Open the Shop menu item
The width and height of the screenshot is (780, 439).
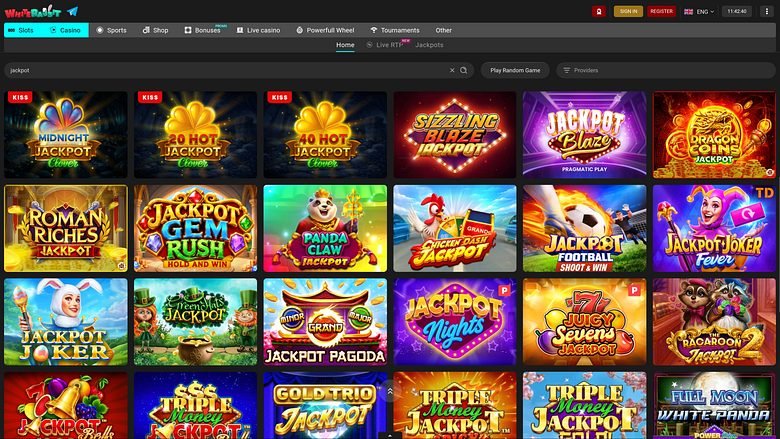click(x=156, y=30)
